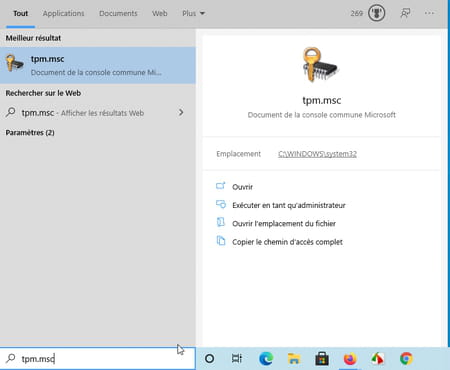Image resolution: width=450 pixels, height=370 pixels.
Task: Launch Google Chrome from taskbar
Action: [406, 359]
